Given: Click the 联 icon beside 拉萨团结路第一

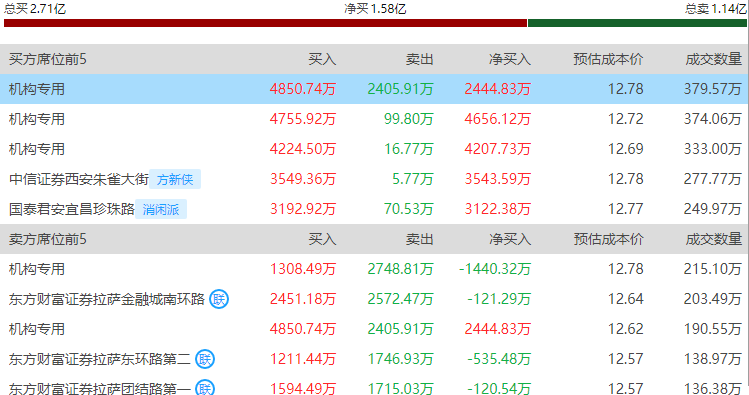Looking at the screenshot, I should (205, 387).
